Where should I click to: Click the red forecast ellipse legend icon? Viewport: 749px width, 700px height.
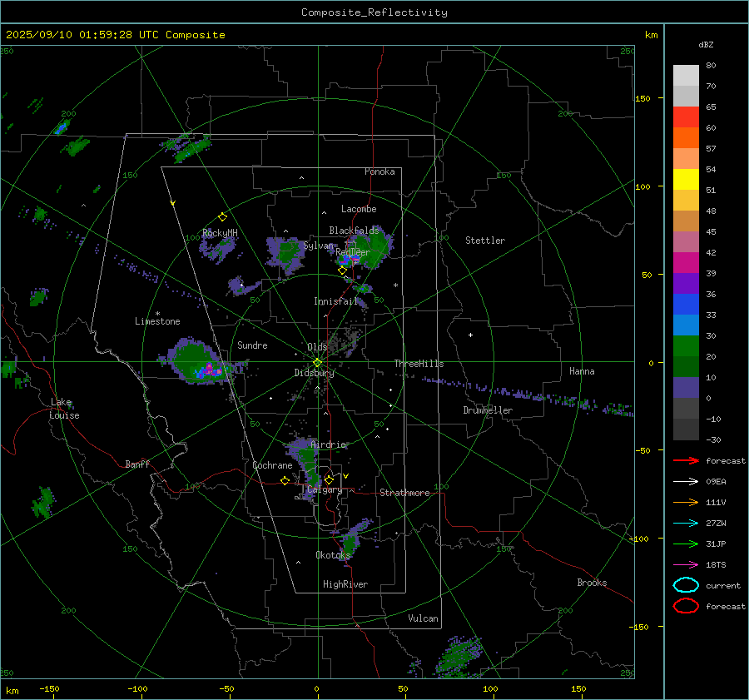pyautogui.click(x=686, y=606)
